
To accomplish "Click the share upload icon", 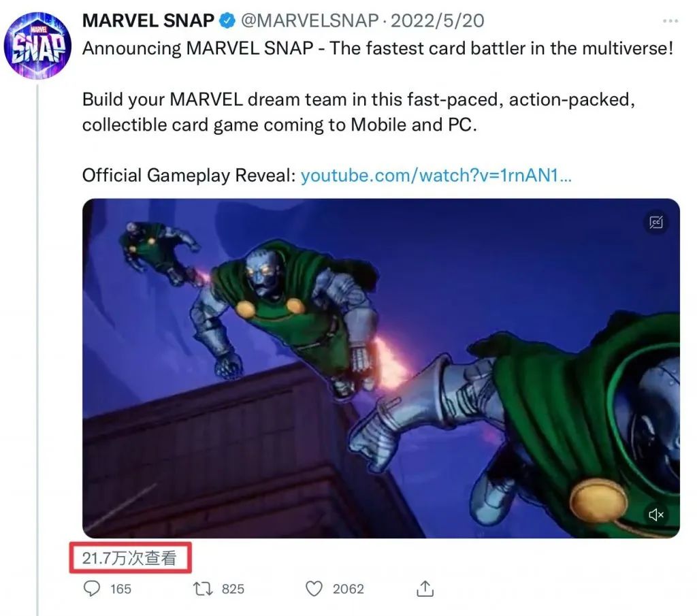I will point(425,588).
